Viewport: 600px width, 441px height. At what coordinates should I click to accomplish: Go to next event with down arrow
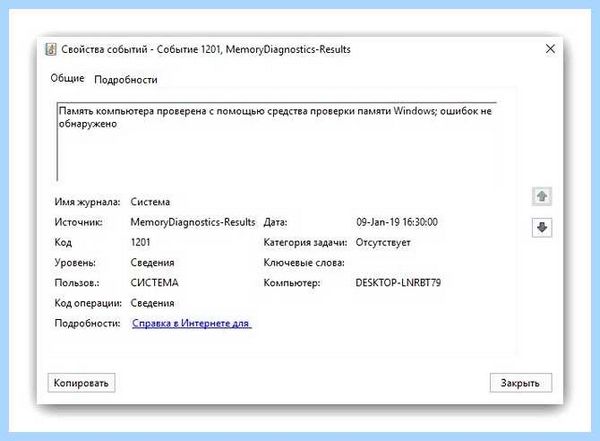[x=542, y=227]
